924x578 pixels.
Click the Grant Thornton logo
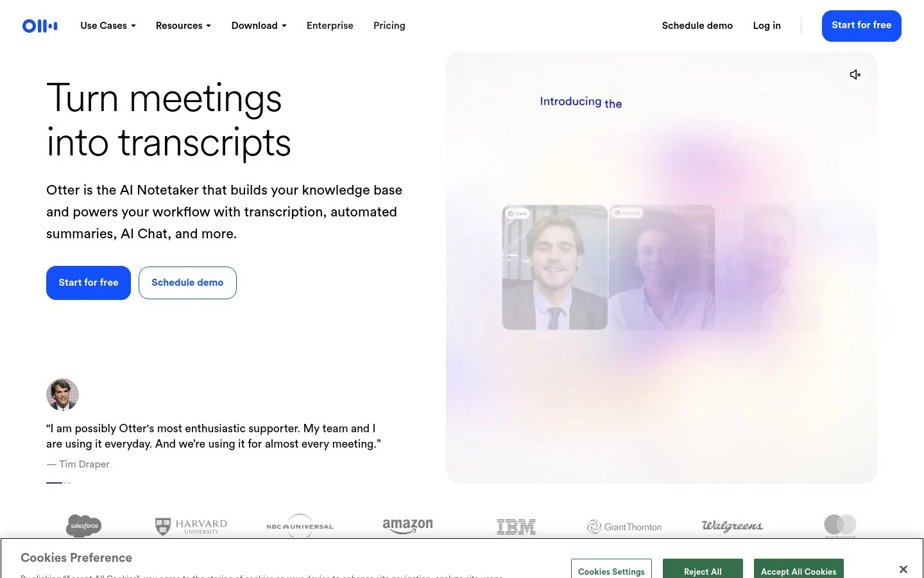[624, 527]
